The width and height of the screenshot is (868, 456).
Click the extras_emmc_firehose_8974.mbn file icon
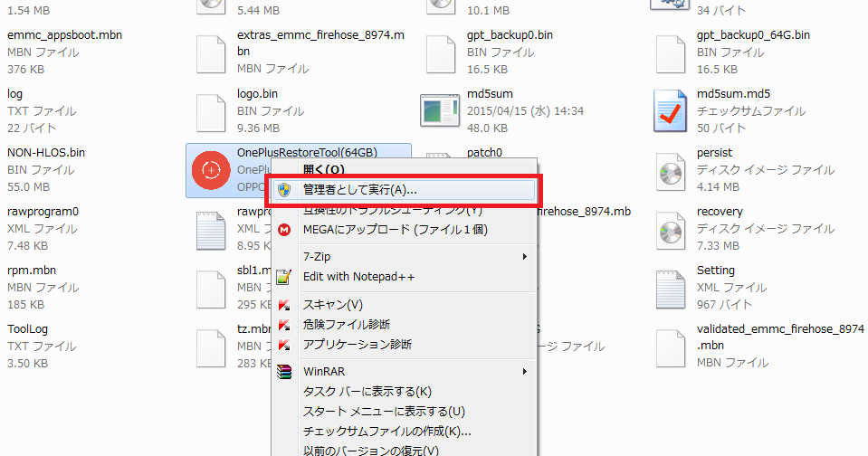(211, 54)
